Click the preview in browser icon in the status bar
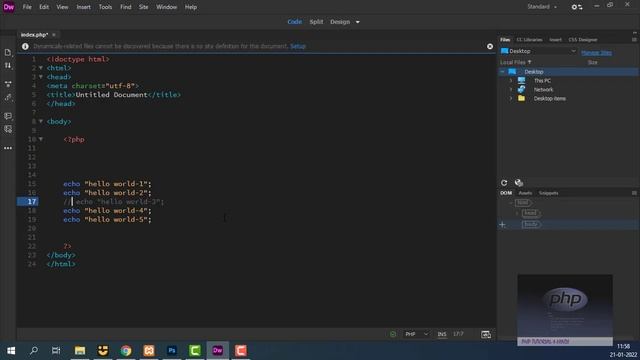640x360 pixels. coord(486,335)
